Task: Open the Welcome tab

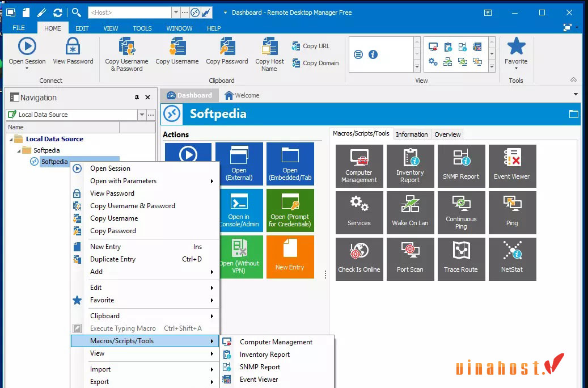Action: tap(242, 95)
